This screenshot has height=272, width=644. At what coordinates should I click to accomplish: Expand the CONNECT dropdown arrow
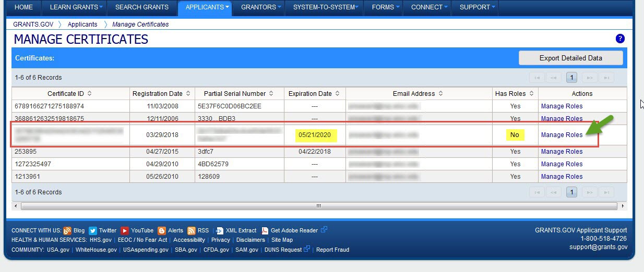(x=446, y=7)
